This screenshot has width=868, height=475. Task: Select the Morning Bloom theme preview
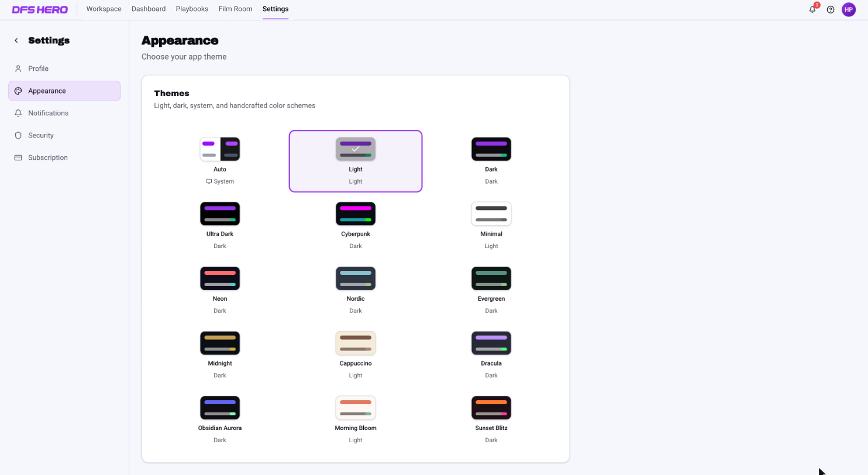click(356, 408)
